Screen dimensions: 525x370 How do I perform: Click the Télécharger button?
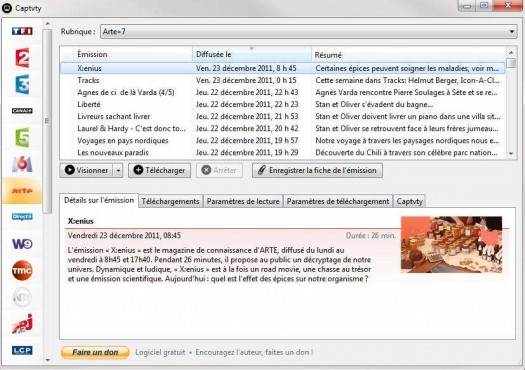click(x=159, y=170)
